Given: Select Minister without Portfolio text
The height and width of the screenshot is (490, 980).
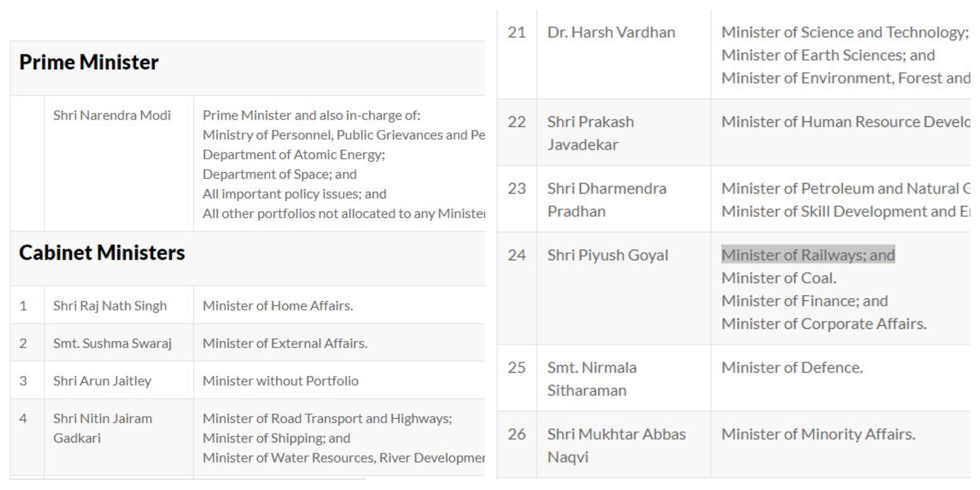Looking at the screenshot, I should pos(280,381).
